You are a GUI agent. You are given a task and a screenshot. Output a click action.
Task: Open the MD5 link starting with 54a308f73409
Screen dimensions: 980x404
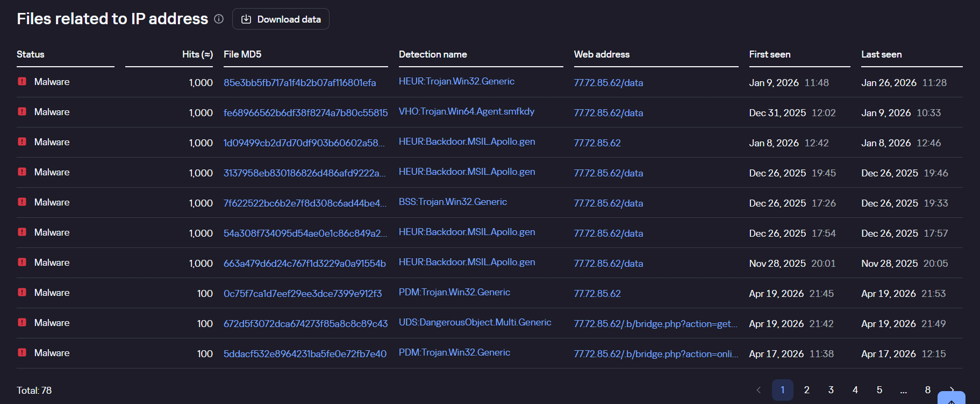pos(305,233)
